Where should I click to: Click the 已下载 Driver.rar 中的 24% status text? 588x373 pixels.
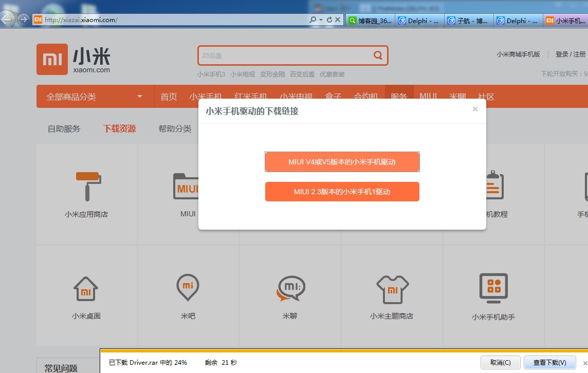point(148,363)
